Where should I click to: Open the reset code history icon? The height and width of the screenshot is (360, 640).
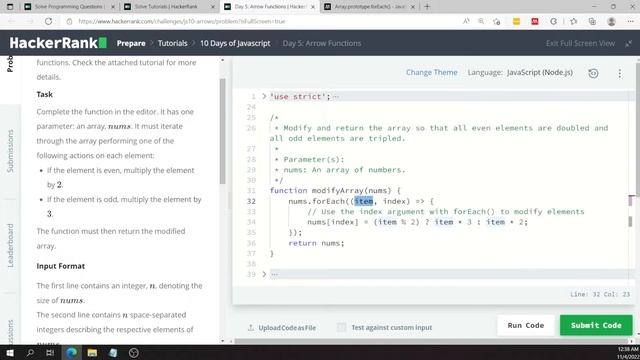click(593, 73)
